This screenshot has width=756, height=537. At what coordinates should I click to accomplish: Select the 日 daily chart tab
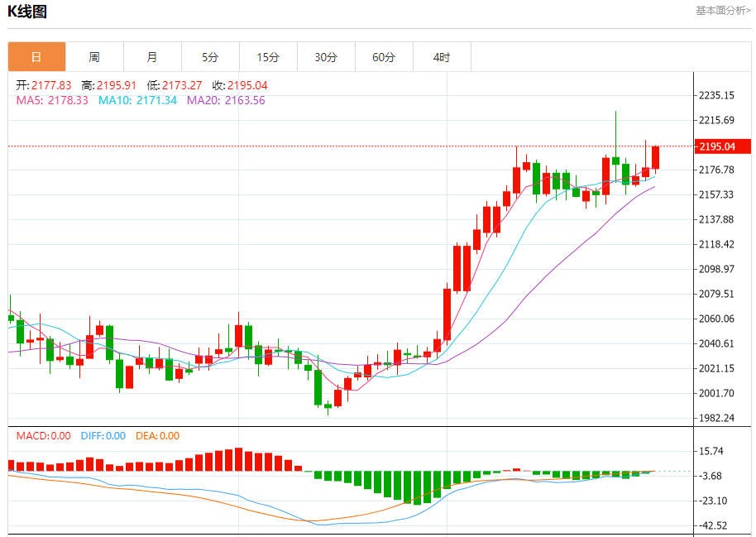click(36, 57)
